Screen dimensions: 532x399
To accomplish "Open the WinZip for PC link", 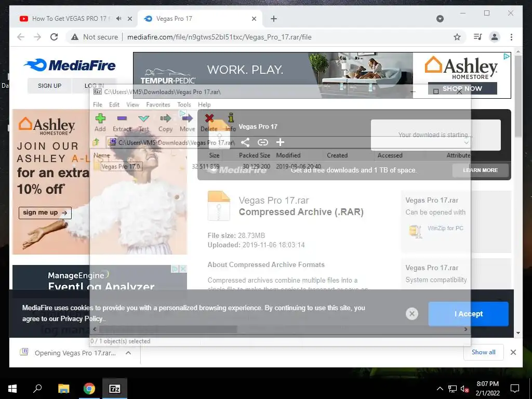I will [x=445, y=228].
